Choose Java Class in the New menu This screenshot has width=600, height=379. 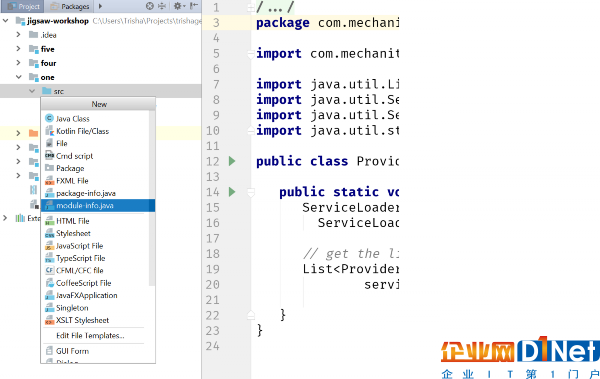click(x=98, y=118)
